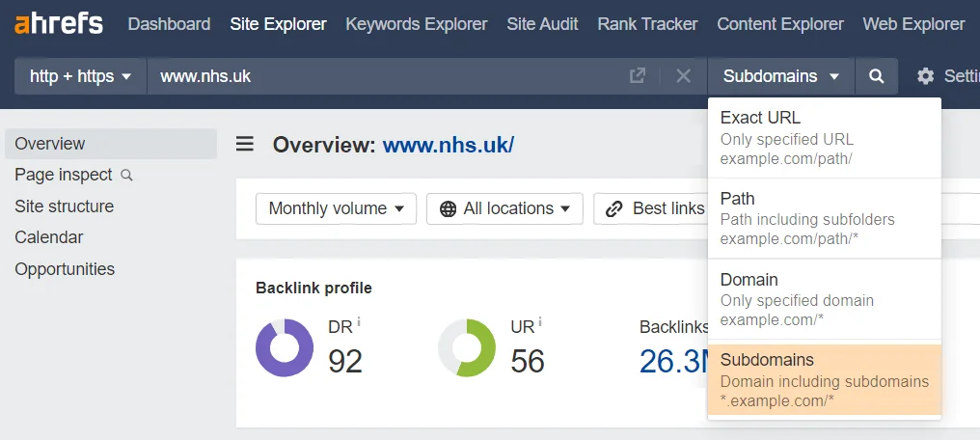Click the DR value 92
Viewport: 980px width, 440px height.
(x=345, y=361)
